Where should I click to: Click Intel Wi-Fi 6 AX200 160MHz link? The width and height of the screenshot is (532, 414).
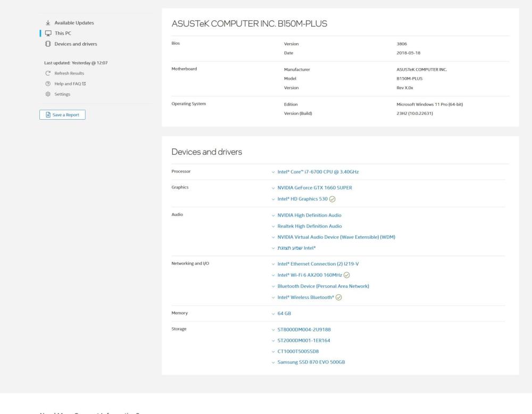point(310,275)
